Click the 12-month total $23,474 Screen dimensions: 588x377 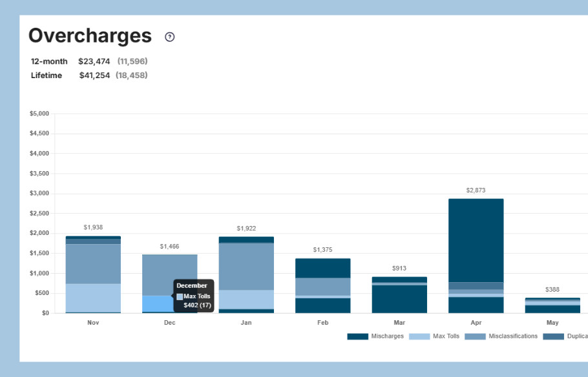[94, 61]
